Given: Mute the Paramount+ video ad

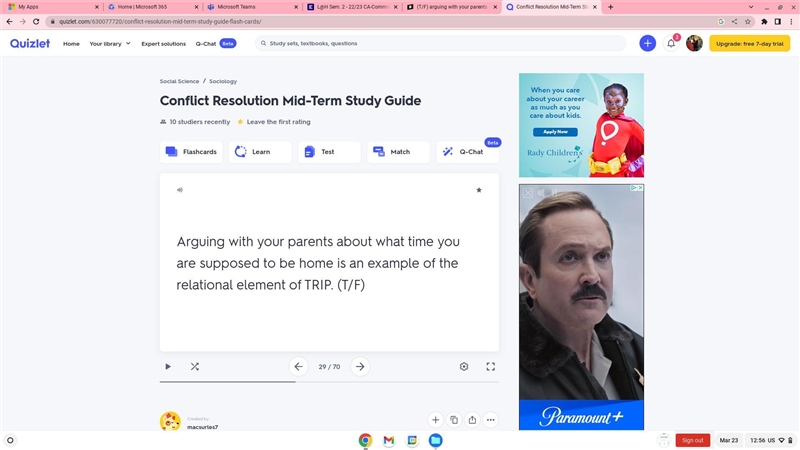Looking at the screenshot, I should (541, 192).
